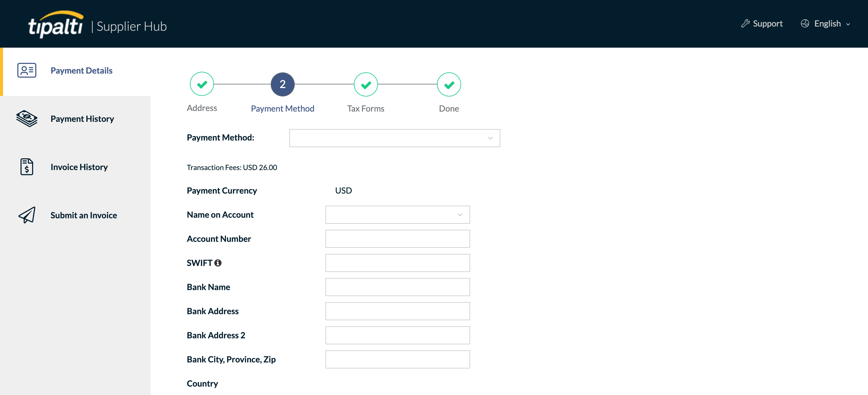Click into the Bank Name field
This screenshot has width=868, height=395.
(x=397, y=287)
